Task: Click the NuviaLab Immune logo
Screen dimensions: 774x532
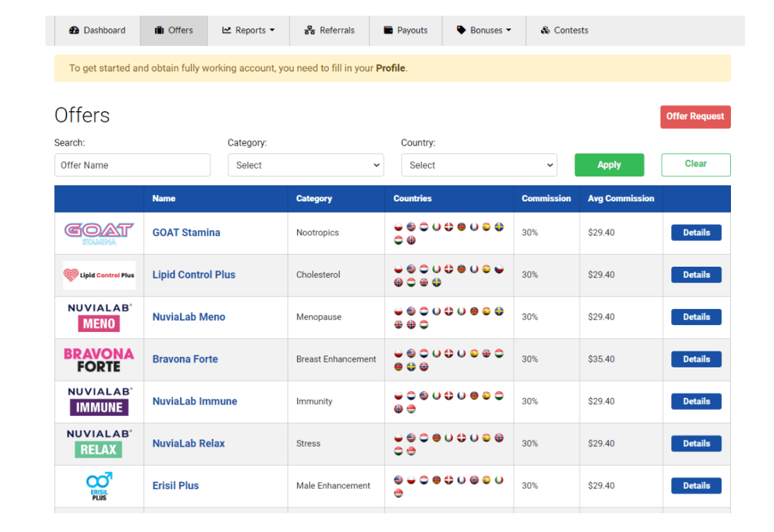Action: click(99, 401)
